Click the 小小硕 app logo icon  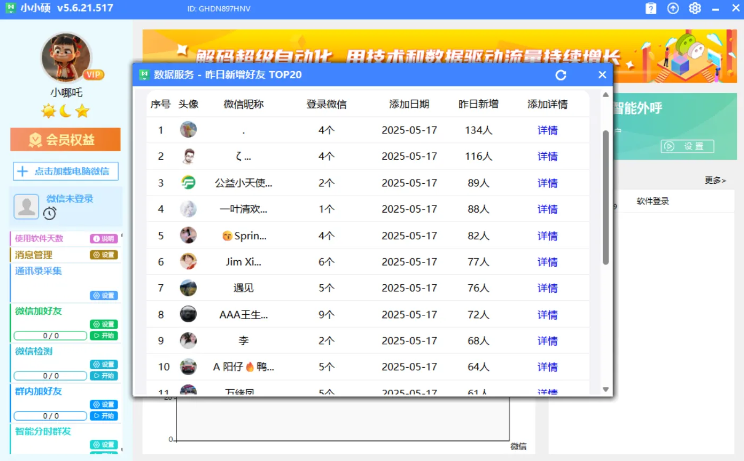click(10, 8)
